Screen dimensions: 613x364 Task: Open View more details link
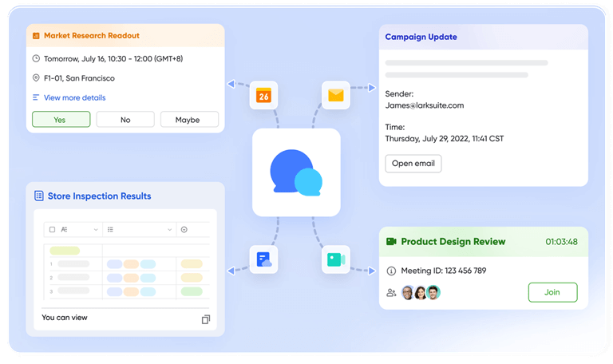tap(75, 97)
